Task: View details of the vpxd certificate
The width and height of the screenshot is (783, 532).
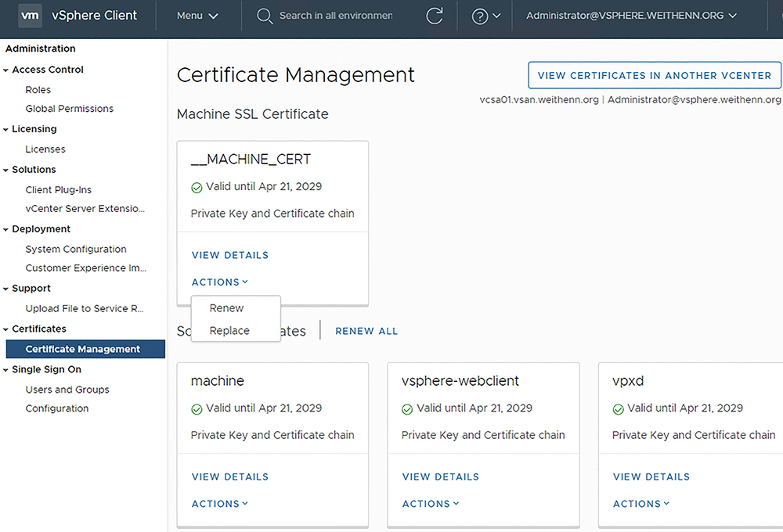Action: (x=651, y=476)
